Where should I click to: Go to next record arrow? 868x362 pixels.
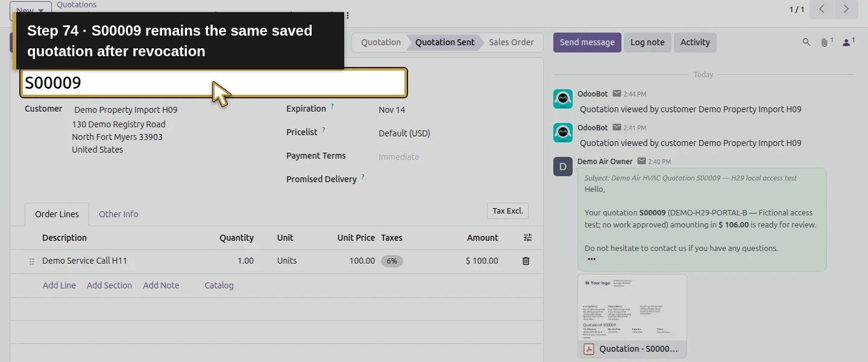(x=846, y=9)
